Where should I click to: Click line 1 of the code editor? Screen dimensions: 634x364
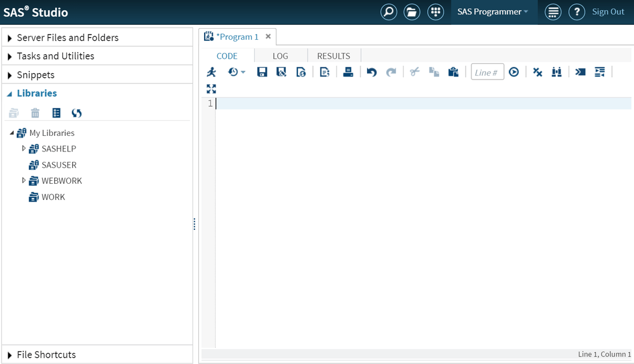pos(423,104)
